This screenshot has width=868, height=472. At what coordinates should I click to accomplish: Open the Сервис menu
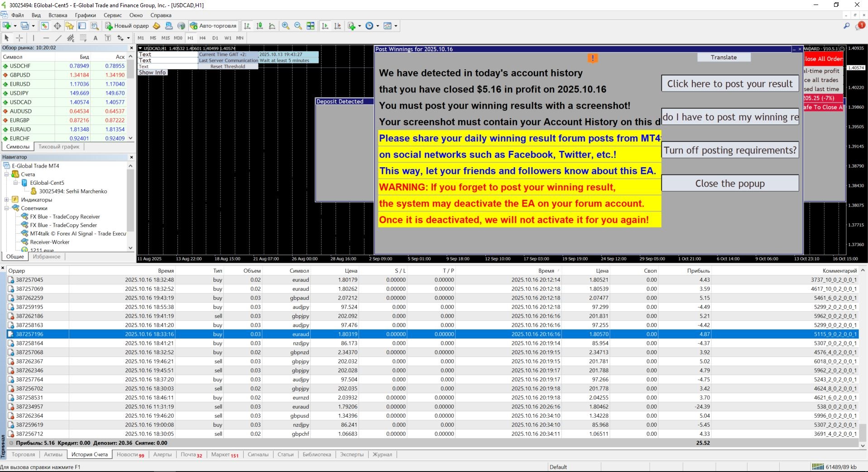click(113, 15)
